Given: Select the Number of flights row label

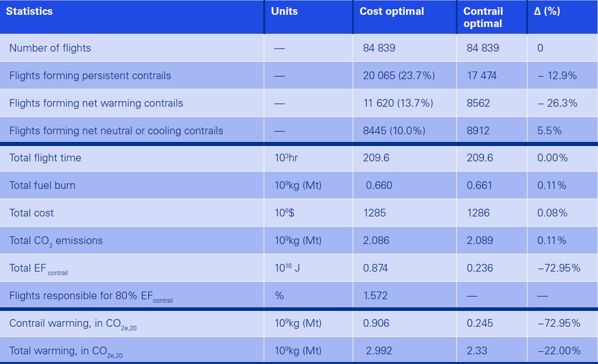Looking at the screenshot, I should click(x=50, y=48).
